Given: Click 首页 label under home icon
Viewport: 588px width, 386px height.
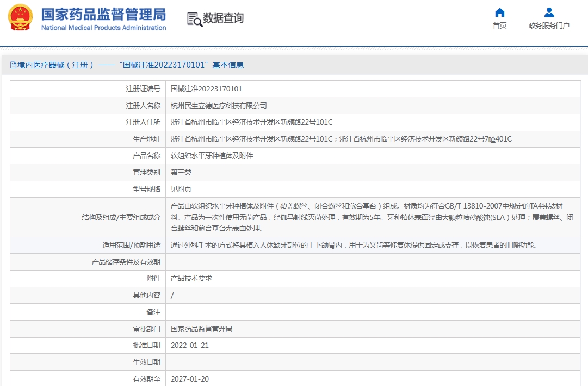Looking at the screenshot, I should click(x=499, y=26).
